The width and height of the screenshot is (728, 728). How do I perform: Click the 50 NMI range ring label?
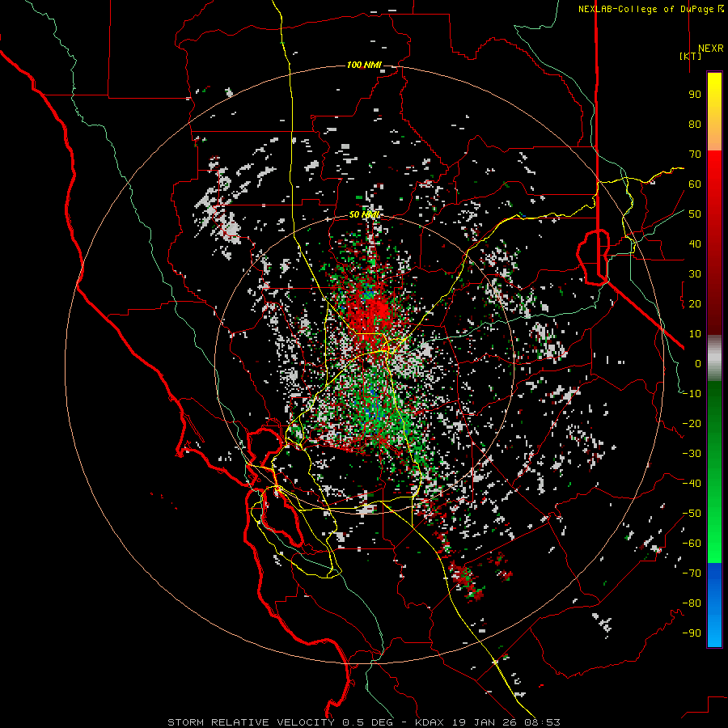(x=364, y=214)
